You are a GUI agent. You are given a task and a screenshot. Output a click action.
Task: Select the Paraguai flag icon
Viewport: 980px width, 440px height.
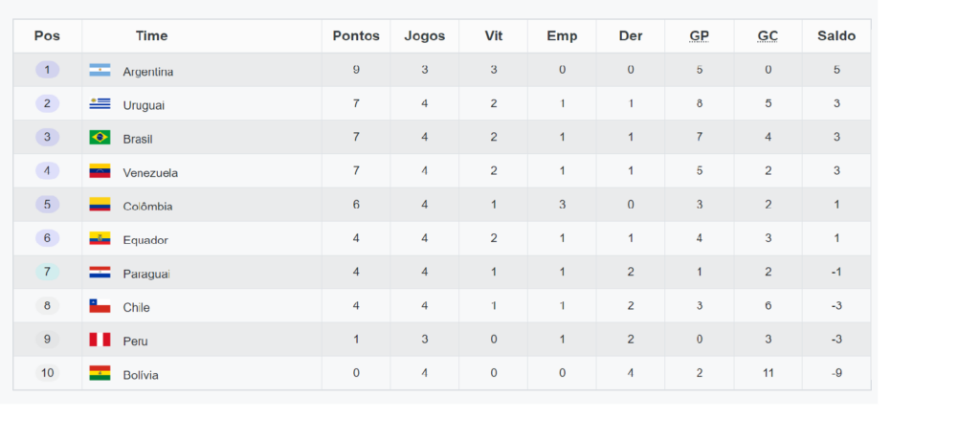coord(100,273)
